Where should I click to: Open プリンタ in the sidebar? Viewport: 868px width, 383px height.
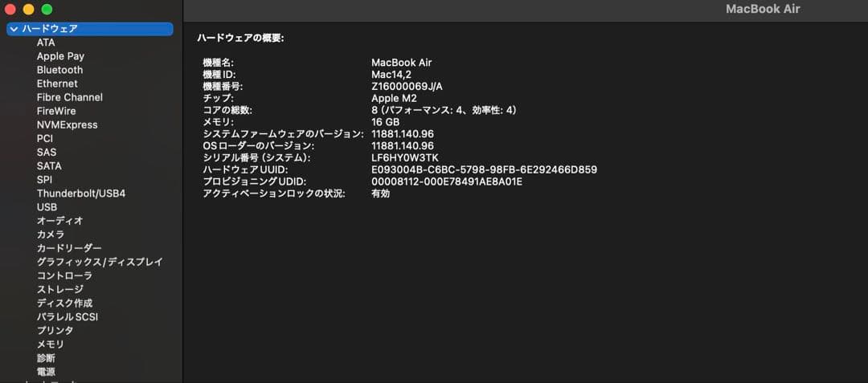tap(55, 331)
